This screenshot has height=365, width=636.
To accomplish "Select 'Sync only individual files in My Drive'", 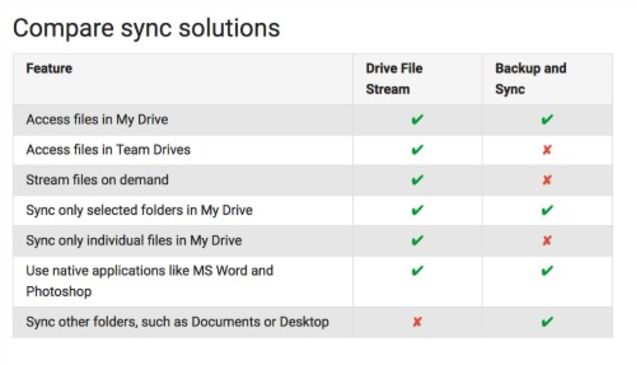I will [x=134, y=240].
